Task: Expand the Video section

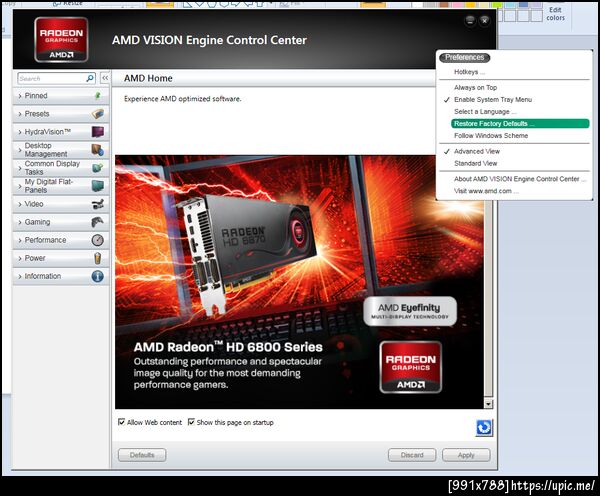Action: pyautogui.click(x=61, y=204)
